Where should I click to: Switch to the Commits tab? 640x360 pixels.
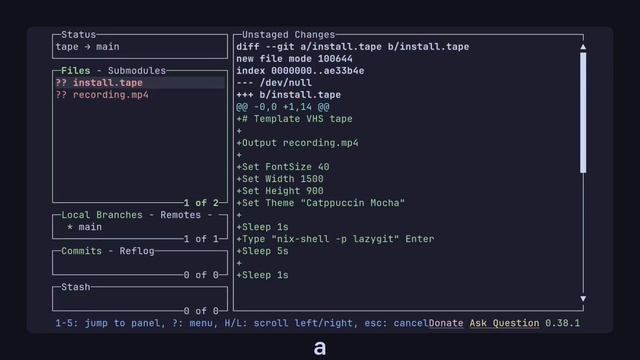[81, 251]
